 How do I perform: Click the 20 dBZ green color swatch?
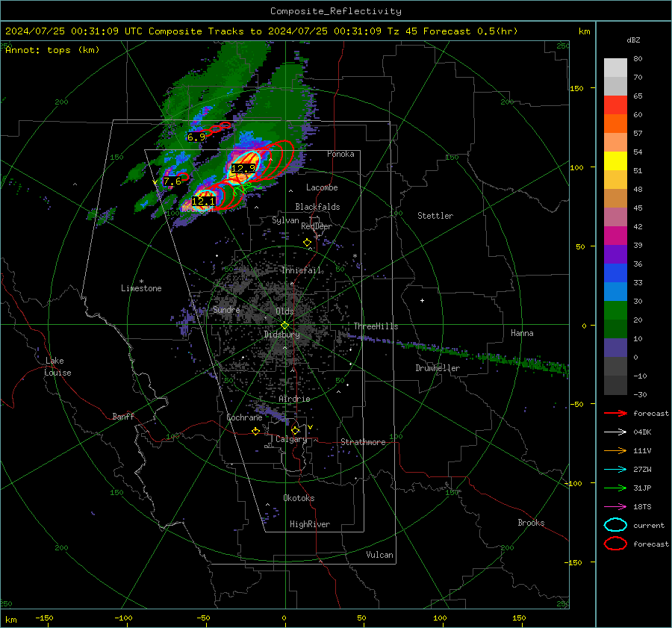coord(615,311)
